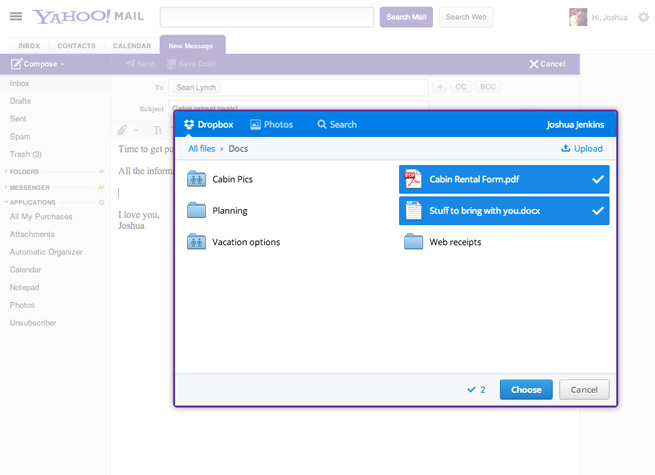Click the BCC button

coord(488,87)
